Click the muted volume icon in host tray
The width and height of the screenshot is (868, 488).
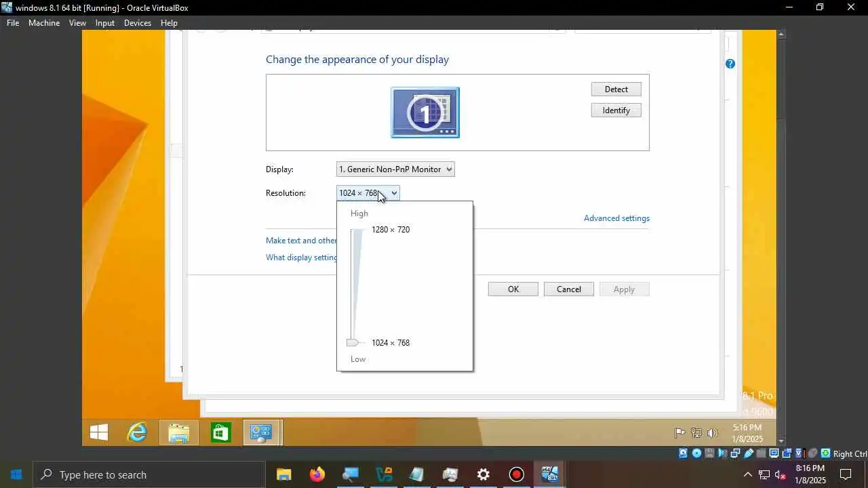(781, 474)
